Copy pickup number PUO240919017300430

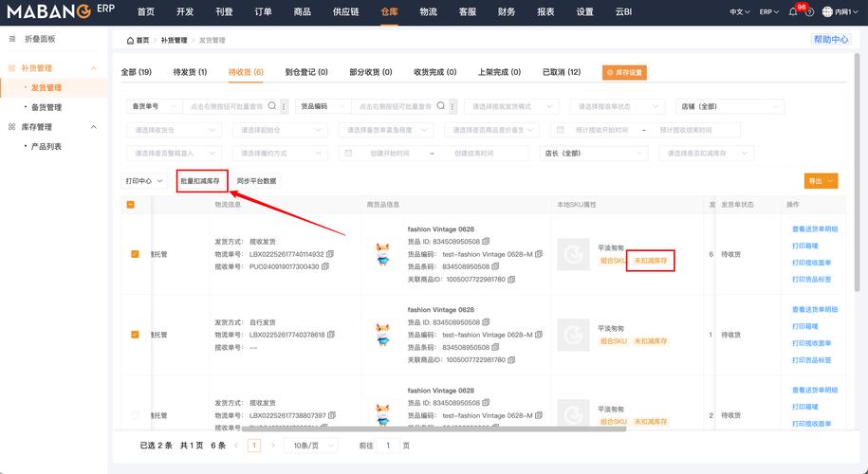coord(325,266)
